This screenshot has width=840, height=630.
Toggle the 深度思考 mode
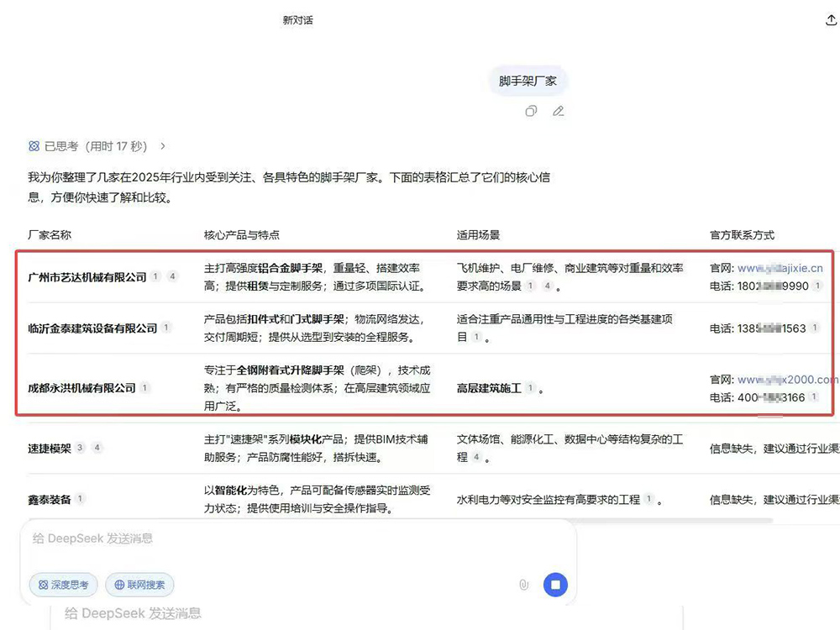(64, 585)
